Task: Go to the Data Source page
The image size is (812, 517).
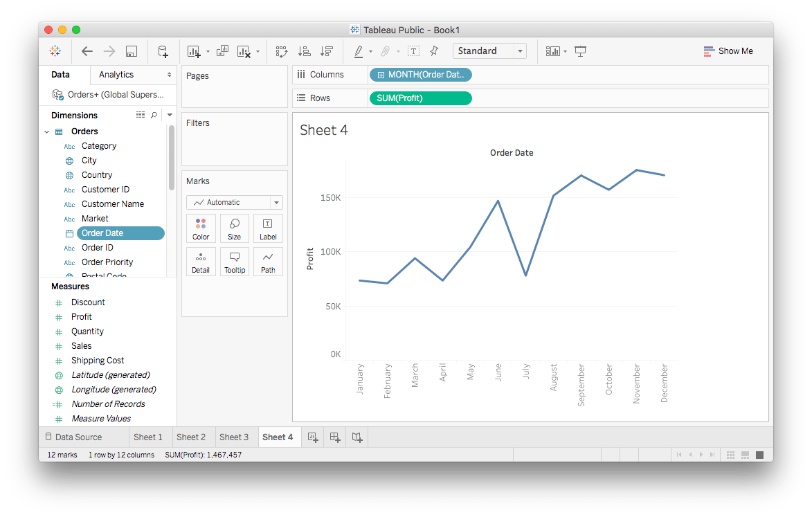Action: (x=78, y=437)
